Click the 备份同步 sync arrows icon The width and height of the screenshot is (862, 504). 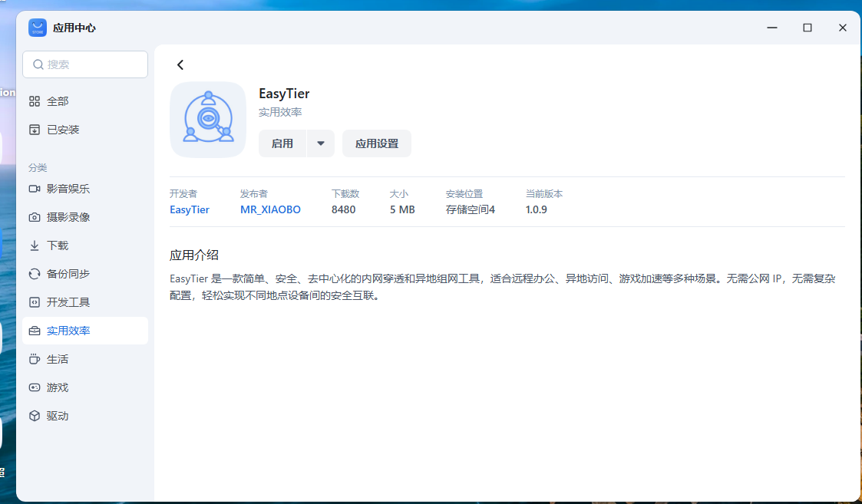point(35,274)
